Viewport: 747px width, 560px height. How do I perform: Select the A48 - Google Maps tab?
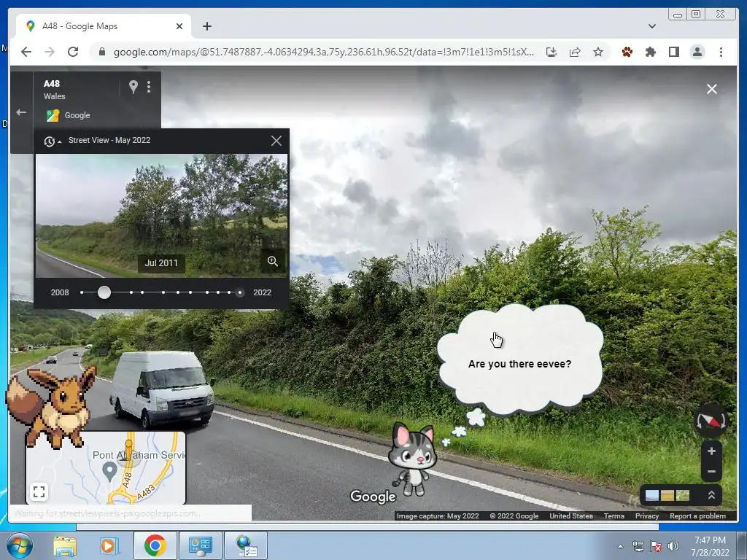[104, 26]
